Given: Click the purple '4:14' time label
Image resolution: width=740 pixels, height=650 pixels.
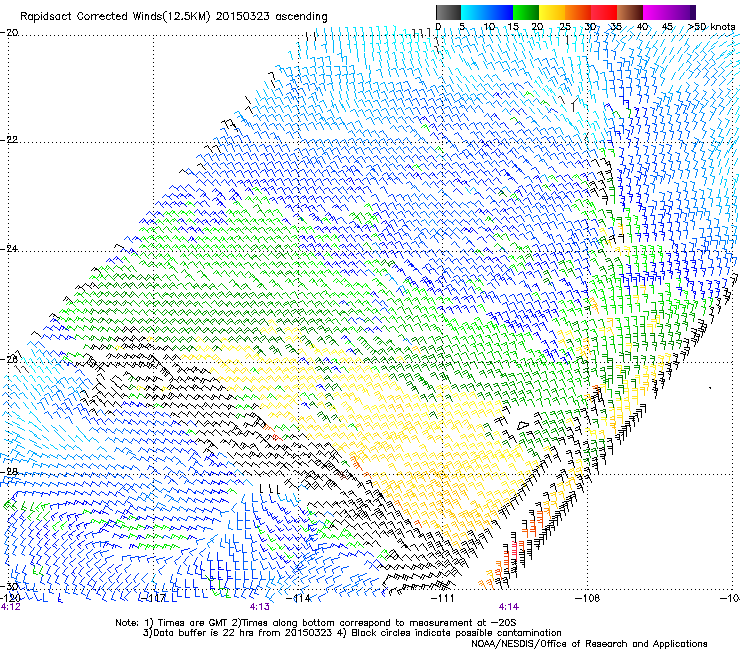Looking at the screenshot, I should 508,607.
